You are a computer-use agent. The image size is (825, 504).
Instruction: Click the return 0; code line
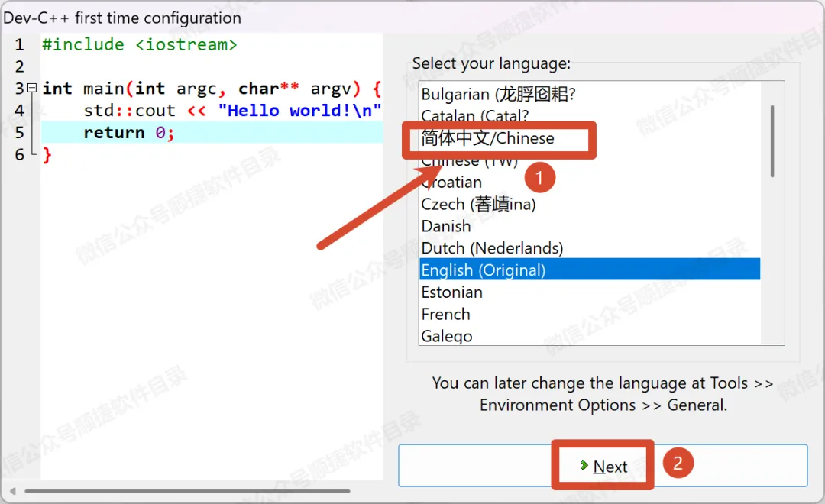pos(128,133)
